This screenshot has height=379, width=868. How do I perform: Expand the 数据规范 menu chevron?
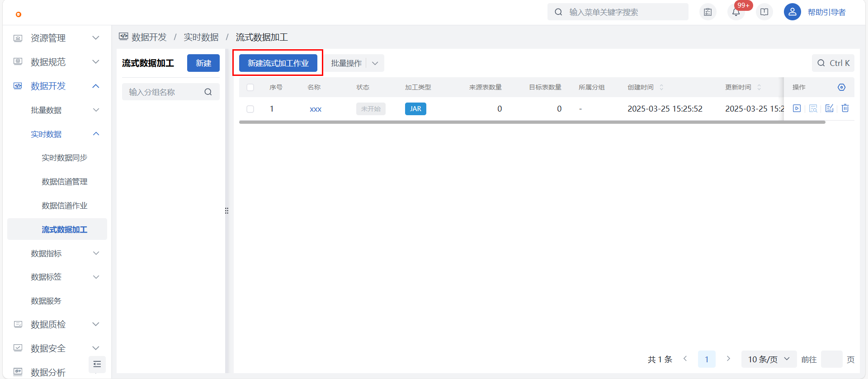click(96, 62)
